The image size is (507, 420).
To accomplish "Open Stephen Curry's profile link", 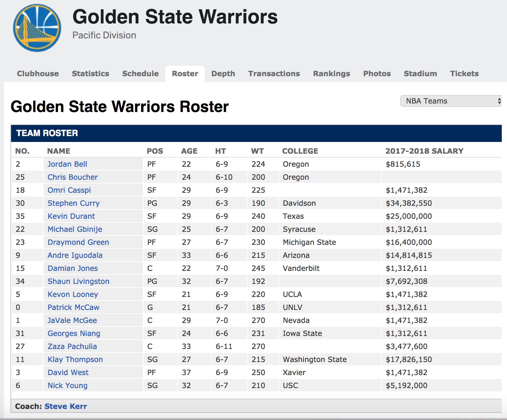I will 74,203.
